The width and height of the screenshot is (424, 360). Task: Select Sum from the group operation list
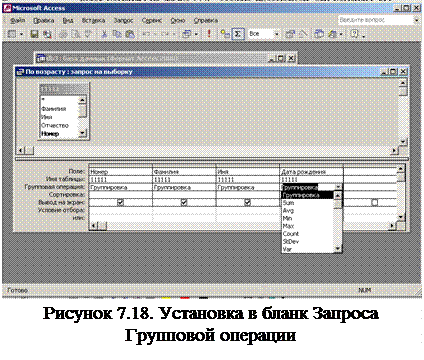coord(307,203)
